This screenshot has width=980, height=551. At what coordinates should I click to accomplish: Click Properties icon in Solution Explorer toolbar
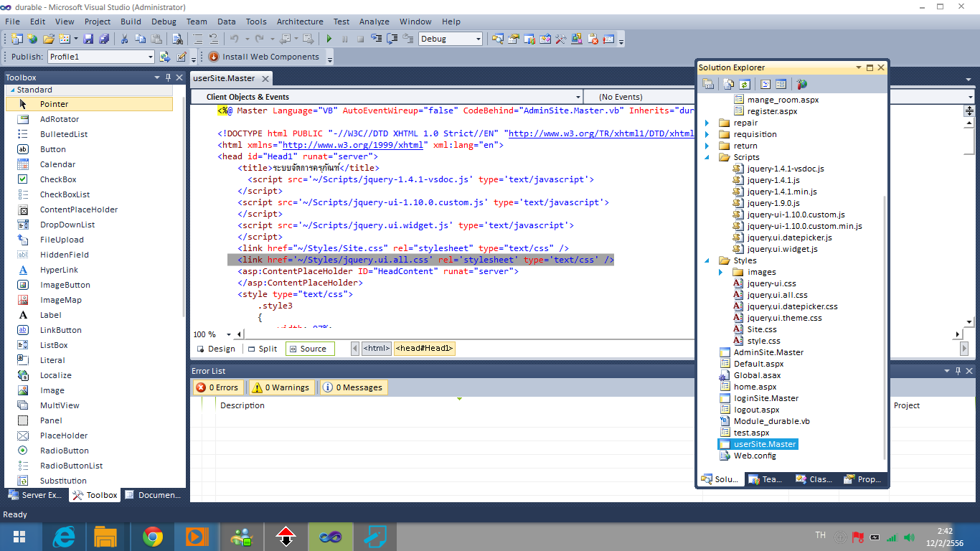click(708, 84)
